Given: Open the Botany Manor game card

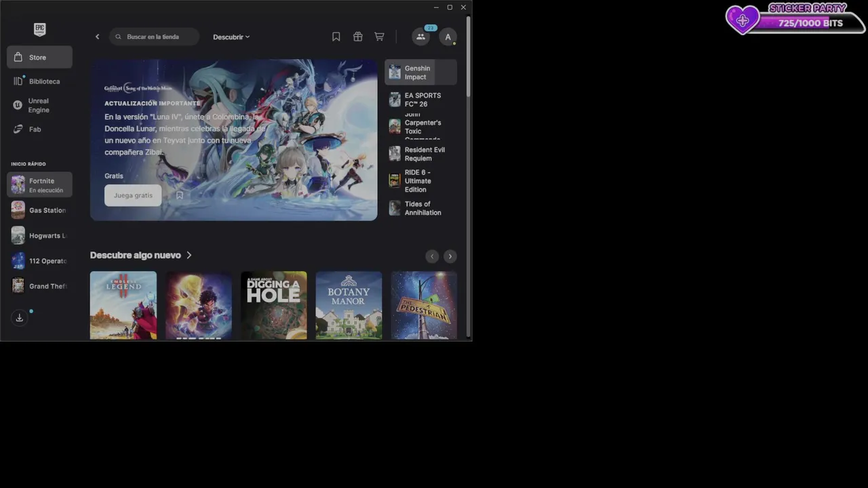Looking at the screenshot, I should [x=349, y=306].
